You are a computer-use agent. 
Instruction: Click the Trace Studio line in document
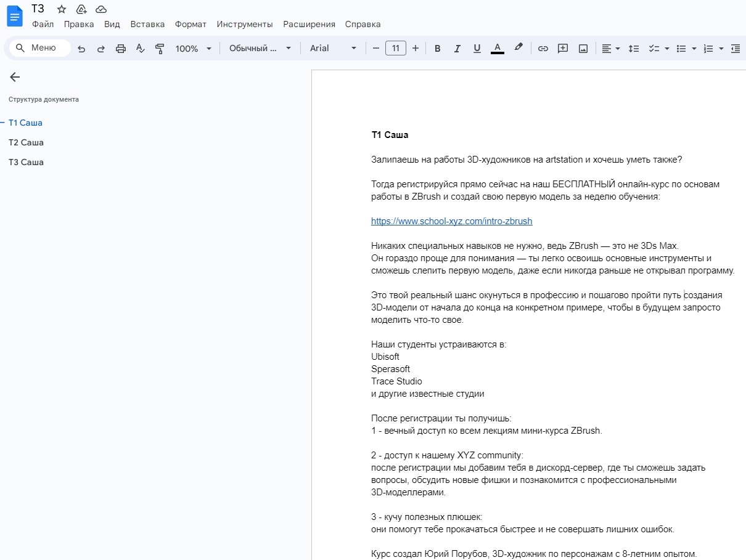[x=396, y=381]
